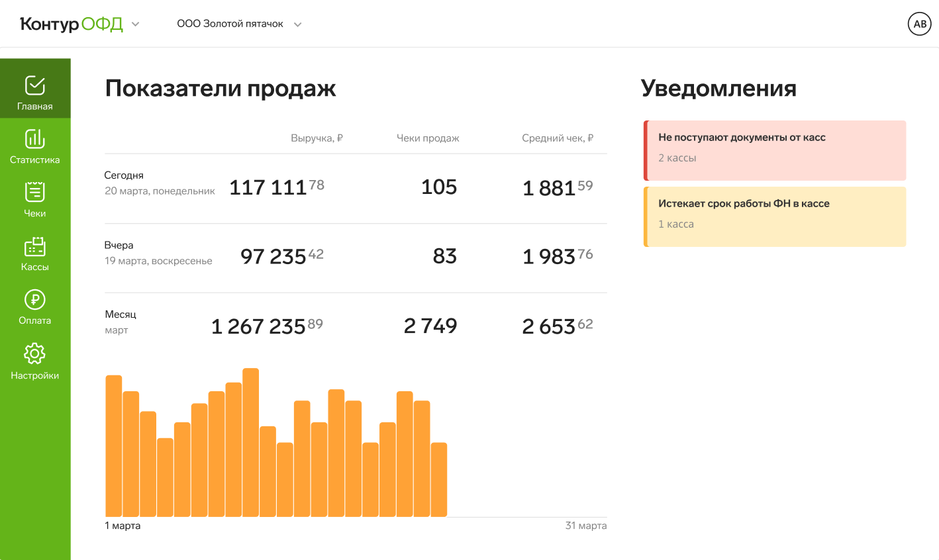Click the Сегодня row label

click(x=124, y=175)
